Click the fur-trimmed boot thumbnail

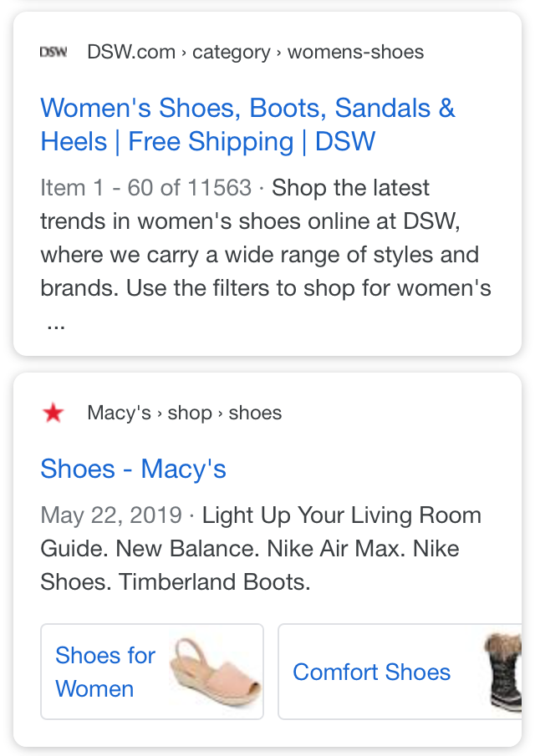point(503,672)
